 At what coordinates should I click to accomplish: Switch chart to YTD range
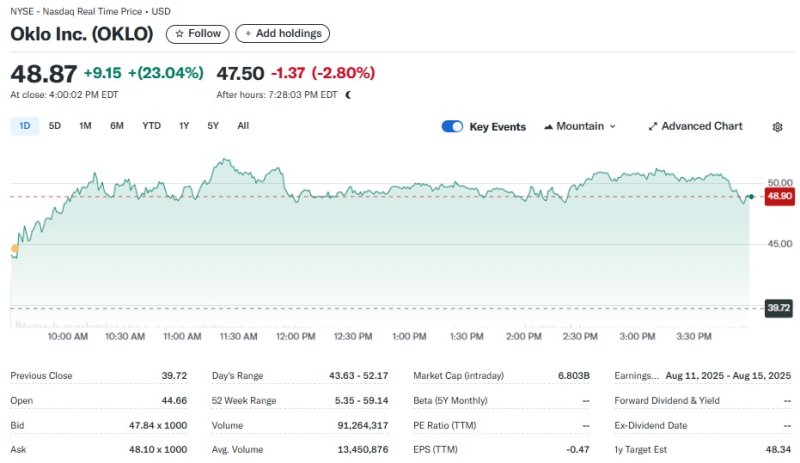pos(151,126)
